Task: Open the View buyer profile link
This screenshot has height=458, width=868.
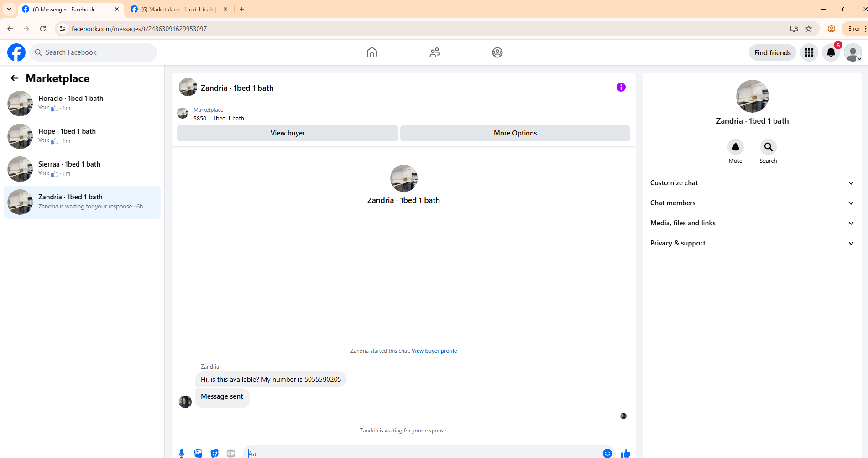Action: click(434, 351)
